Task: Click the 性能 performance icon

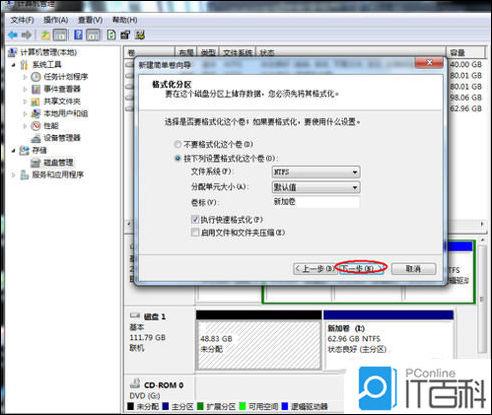Action: tap(36, 126)
